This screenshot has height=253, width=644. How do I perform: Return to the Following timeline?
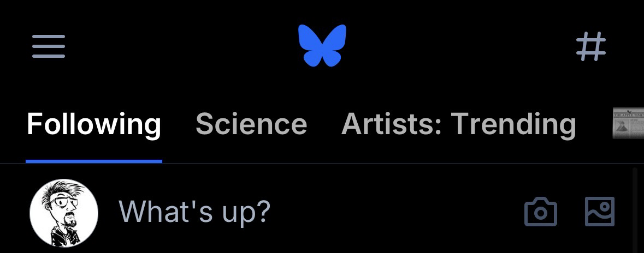tap(94, 124)
